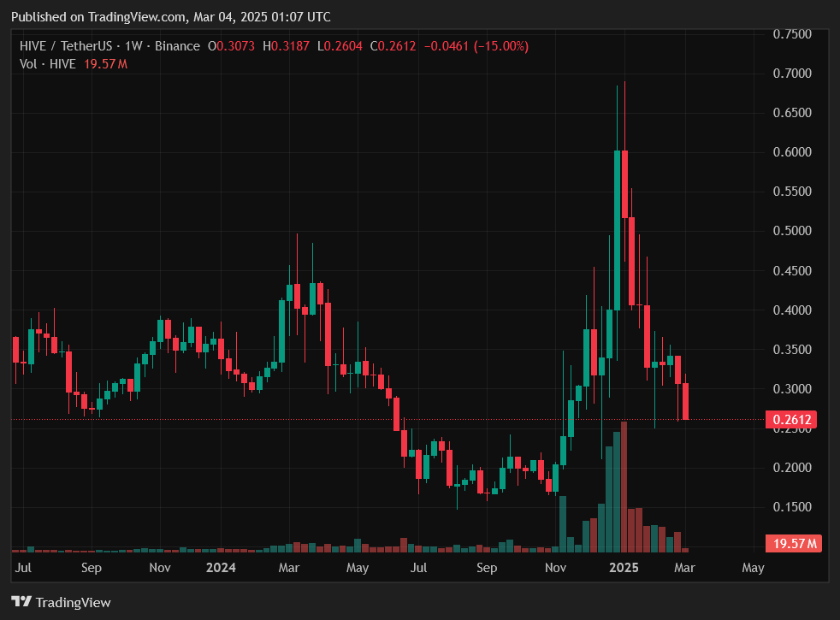Click the change value −0.0461 (−15.00%)

coord(476,46)
